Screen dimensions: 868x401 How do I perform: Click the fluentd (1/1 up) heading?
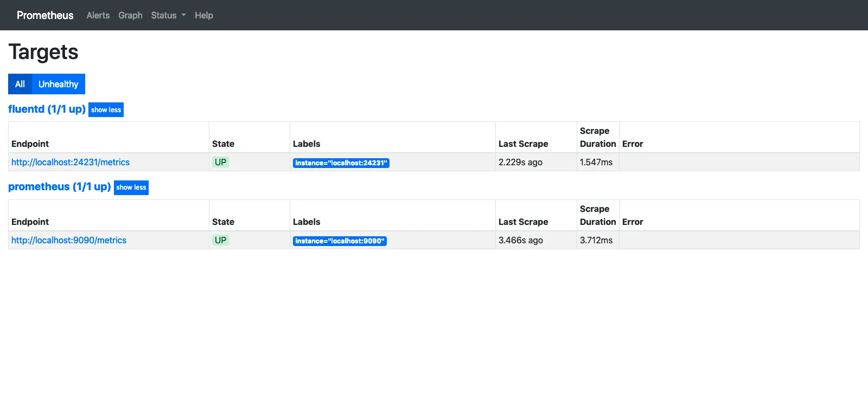click(x=47, y=109)
